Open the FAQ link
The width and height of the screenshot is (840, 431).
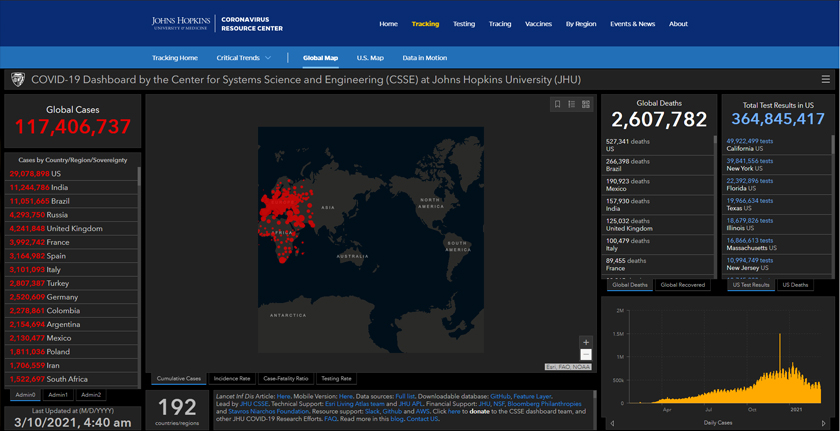[331, 419]
